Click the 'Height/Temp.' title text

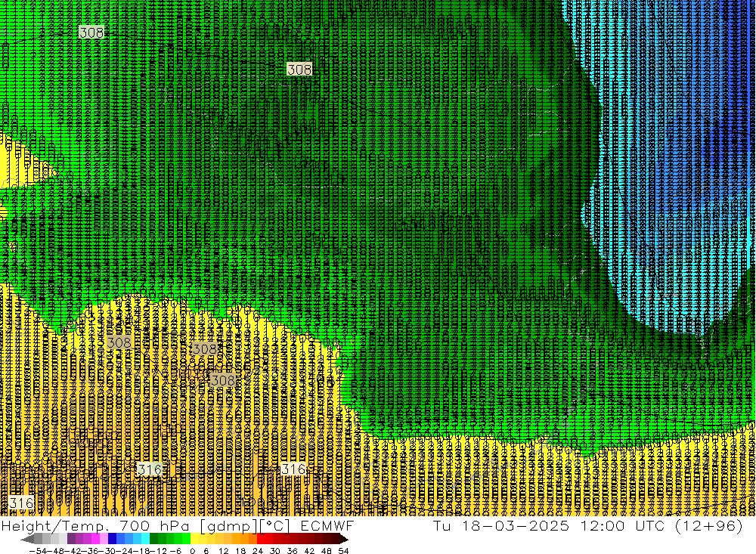click(57, 525)
